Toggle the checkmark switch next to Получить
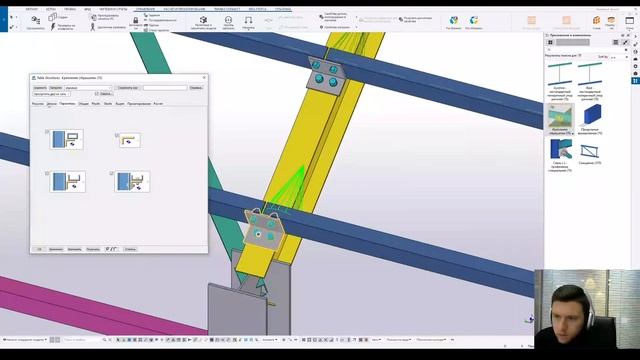Image resolution: width=640 pixels, height=360 pixels. 111,249
